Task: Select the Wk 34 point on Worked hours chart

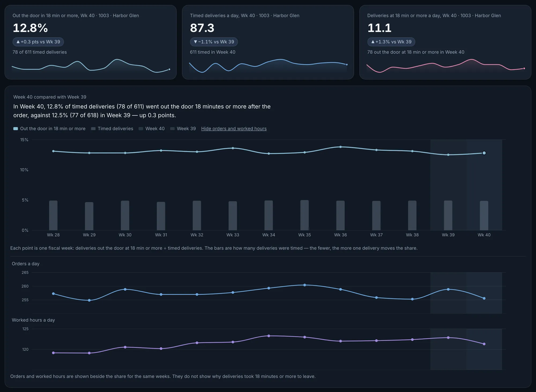Action: pos(269,336)
